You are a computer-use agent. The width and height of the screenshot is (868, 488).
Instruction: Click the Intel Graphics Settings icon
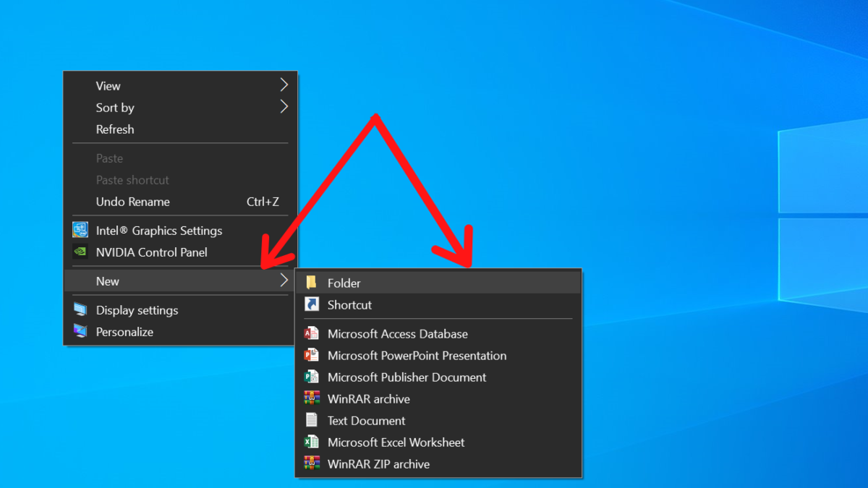(81, 230)
